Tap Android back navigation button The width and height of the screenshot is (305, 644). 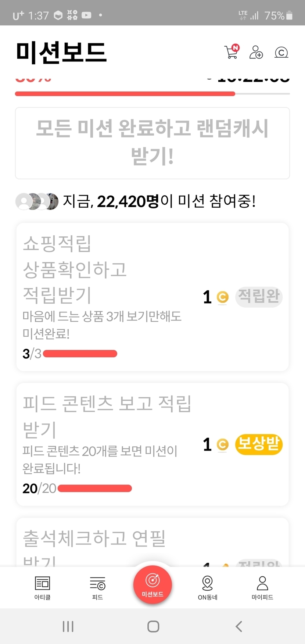(x=239, y=626)
